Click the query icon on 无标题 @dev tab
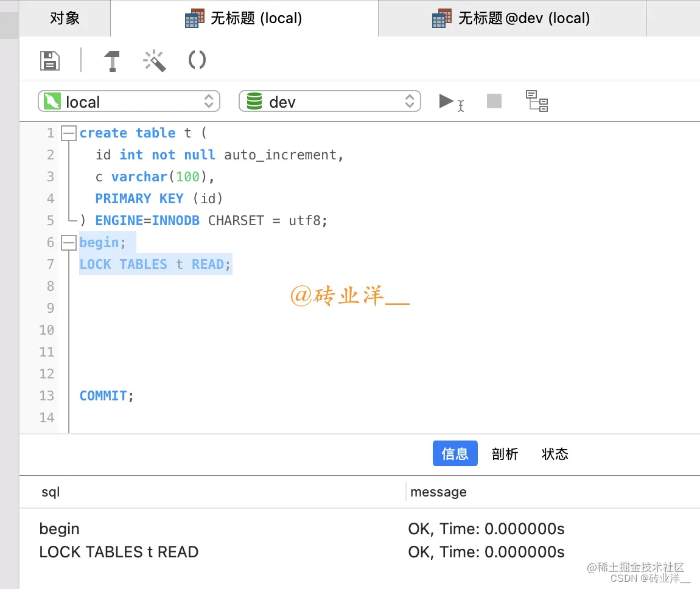 (442, 18)
